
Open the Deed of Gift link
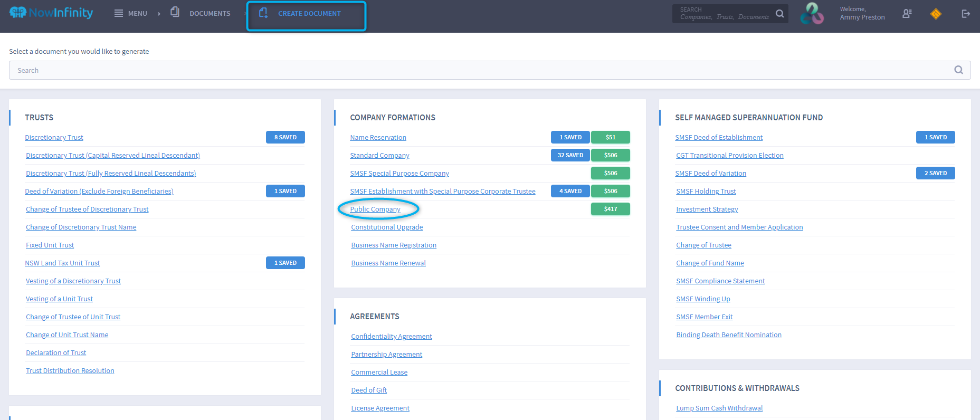pyautogui.click(x=369, y=390)
